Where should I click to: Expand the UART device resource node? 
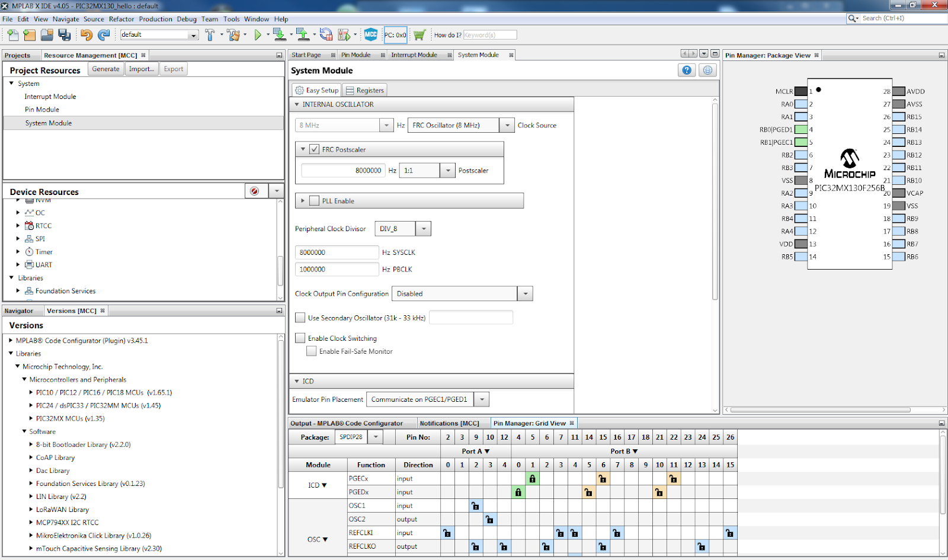pos(18,265)
